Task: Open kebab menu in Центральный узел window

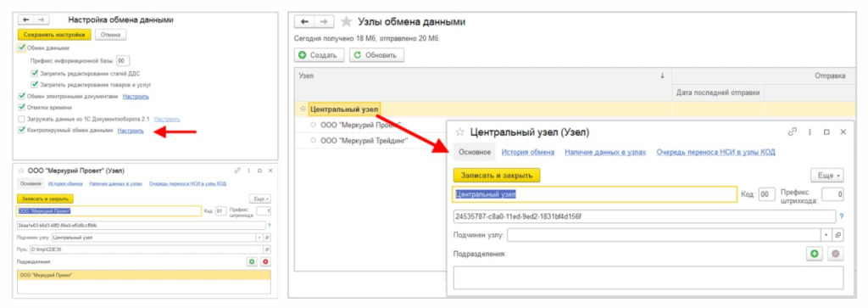Action: click(x=810, y=132)
